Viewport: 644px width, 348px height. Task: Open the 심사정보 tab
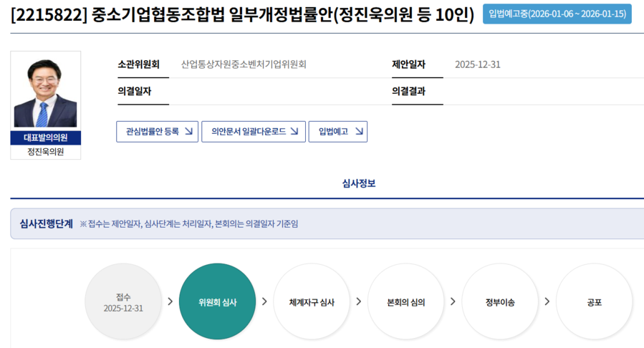click(x=358, y=184)
